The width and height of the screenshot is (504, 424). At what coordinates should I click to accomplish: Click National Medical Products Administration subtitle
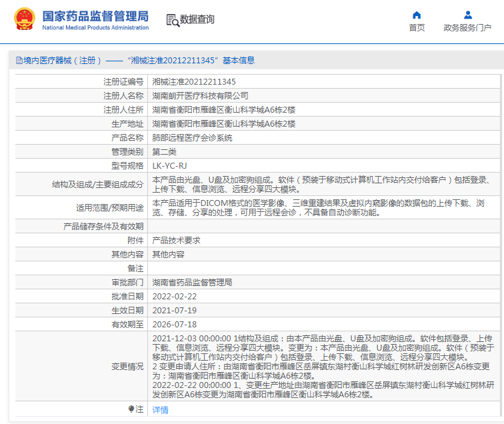[x=95, y=27]
